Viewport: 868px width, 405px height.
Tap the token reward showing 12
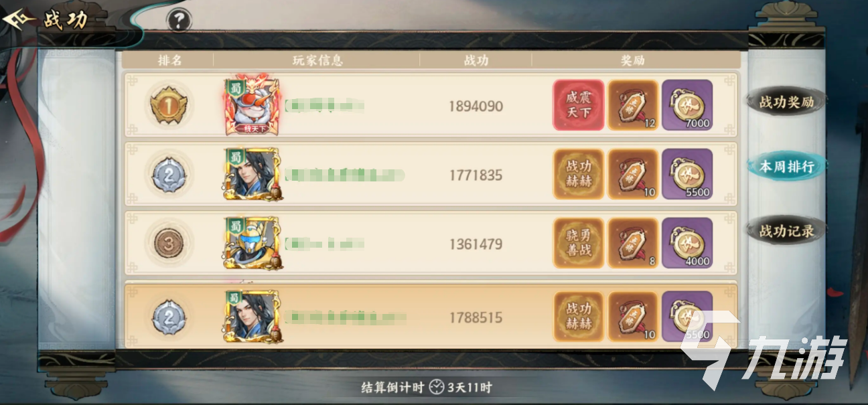(x=633, y=106)
